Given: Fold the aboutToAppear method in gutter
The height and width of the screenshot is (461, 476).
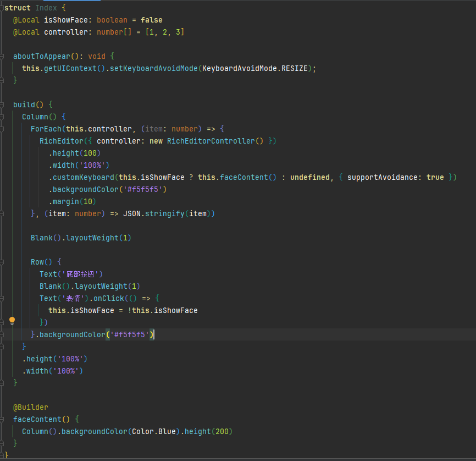Looking at the screenshot, I should (x=2, y=56).
